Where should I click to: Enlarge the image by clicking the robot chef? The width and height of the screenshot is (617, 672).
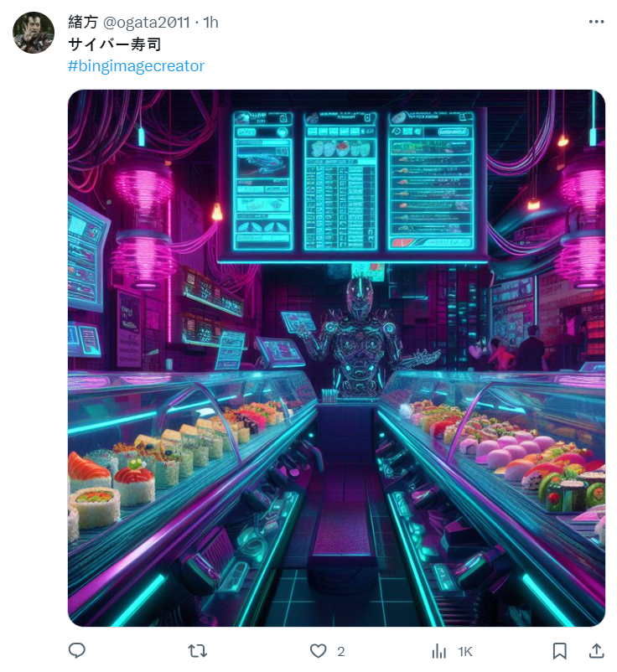point(363,337)
